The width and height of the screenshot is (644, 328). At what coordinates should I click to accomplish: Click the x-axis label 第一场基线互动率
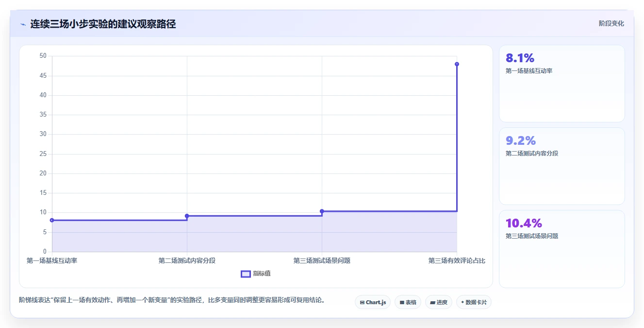pos(52,261)
